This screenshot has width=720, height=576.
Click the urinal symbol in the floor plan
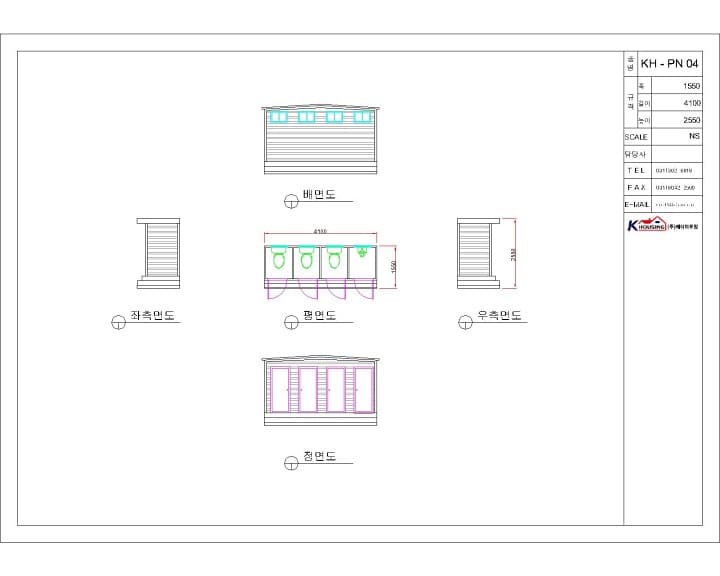point(362,251)
